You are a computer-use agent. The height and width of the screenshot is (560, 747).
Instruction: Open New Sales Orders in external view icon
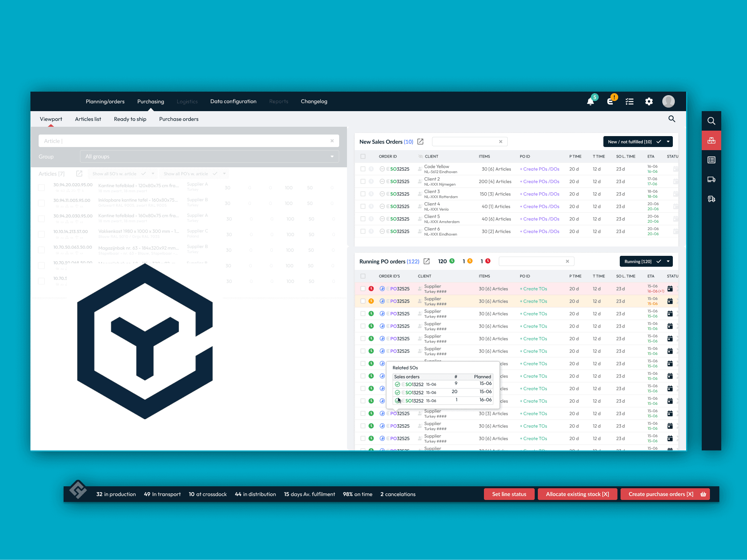pos(420,142)
